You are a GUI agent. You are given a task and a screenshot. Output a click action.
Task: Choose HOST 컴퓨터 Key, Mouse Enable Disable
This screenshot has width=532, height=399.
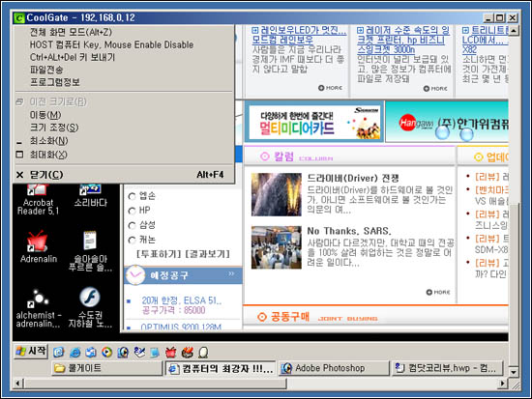coord(124,44)
